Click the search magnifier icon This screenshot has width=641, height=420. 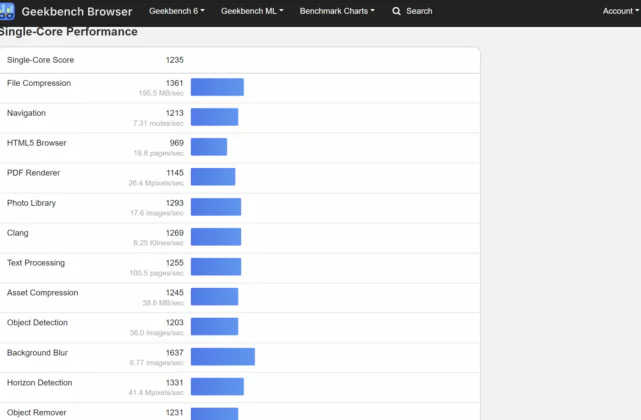coord(396,11)
